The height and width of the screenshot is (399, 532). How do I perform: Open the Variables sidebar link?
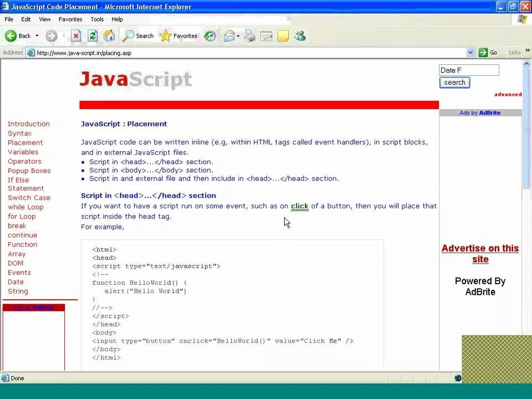[x=23, y=152]
